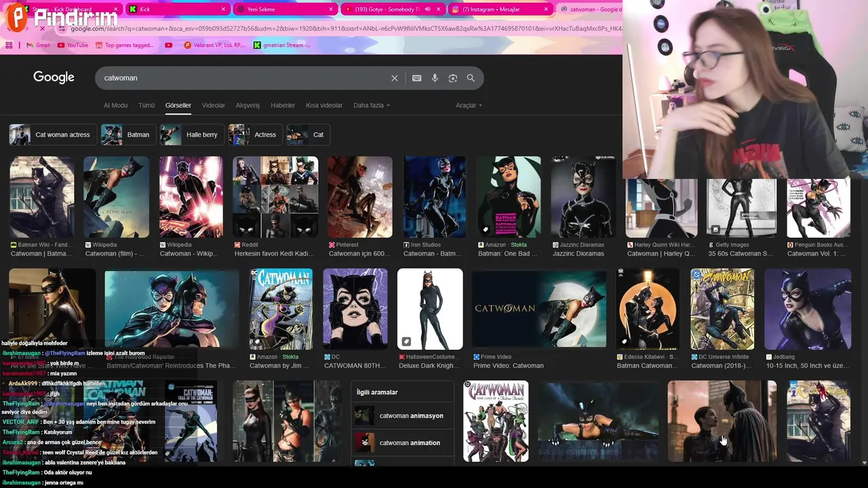
Task: Click the Google logo
Action: click(x=54, y=77)
